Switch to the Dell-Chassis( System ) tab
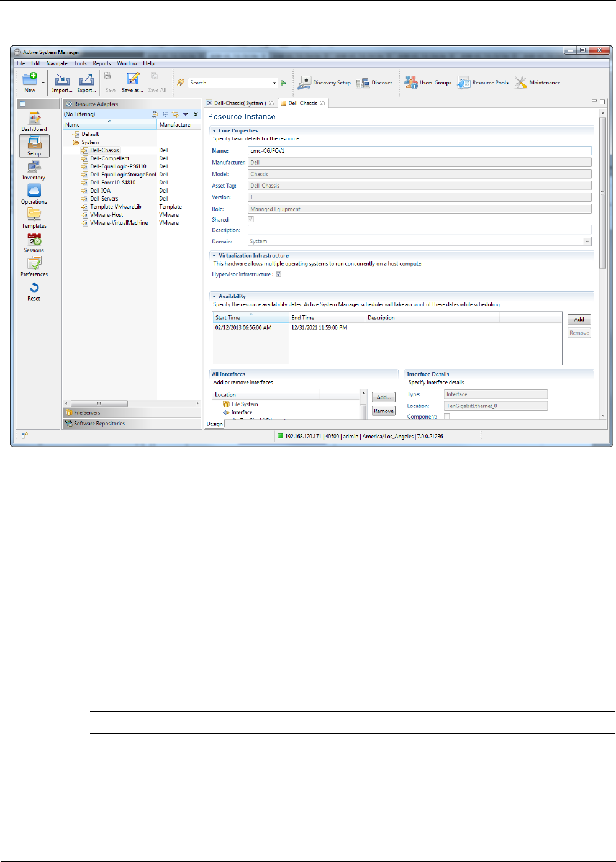616x862 pixels. click(x=240, y=103)
